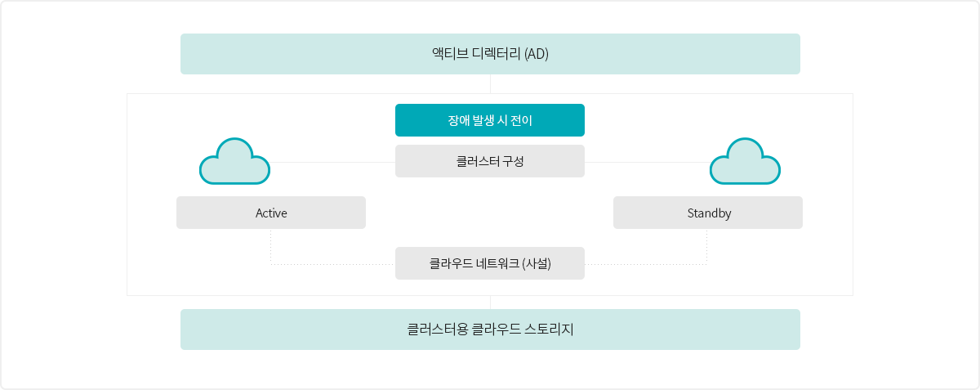Screen dimensions: 980x390
Task: Click the "(AD)" text in the top box
Action: (536, 54)
